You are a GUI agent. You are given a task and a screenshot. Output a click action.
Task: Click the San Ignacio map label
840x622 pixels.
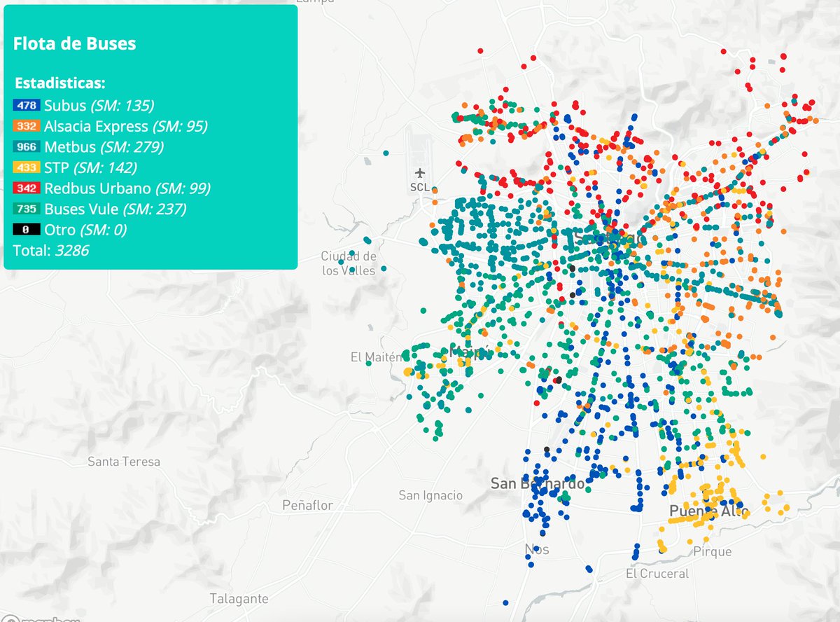point(430,495)
